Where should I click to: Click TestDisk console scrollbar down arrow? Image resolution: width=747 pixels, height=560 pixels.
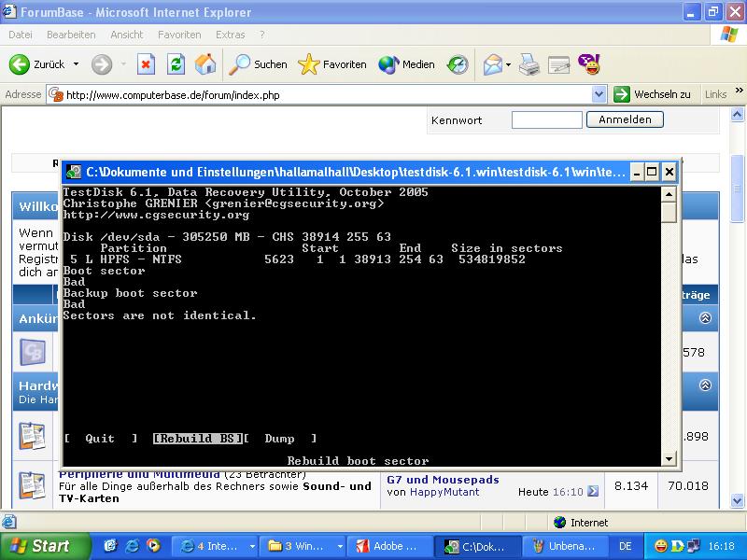pyautogui.click(x=669, y=459)
